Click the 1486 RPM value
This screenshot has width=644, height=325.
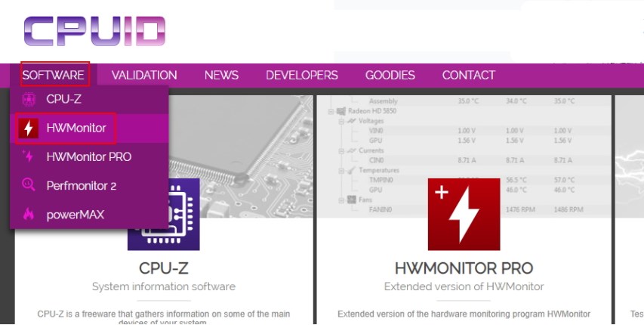click(569, 210)
